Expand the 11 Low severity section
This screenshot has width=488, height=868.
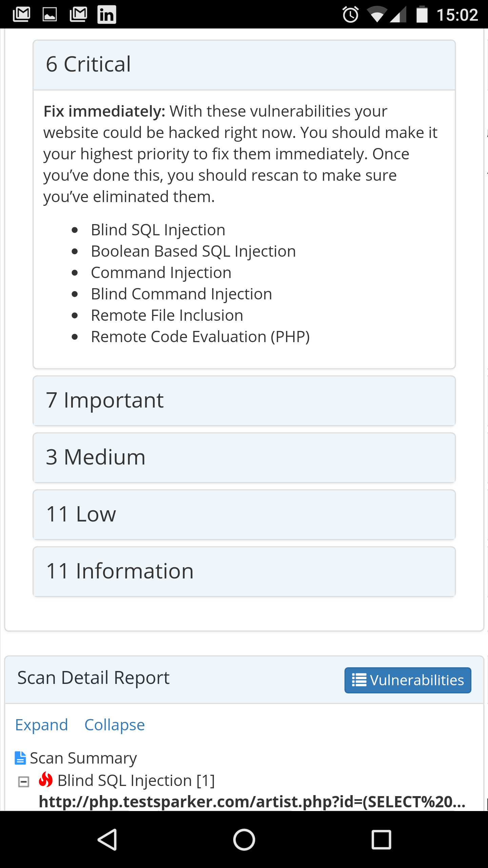coord(243,514)
